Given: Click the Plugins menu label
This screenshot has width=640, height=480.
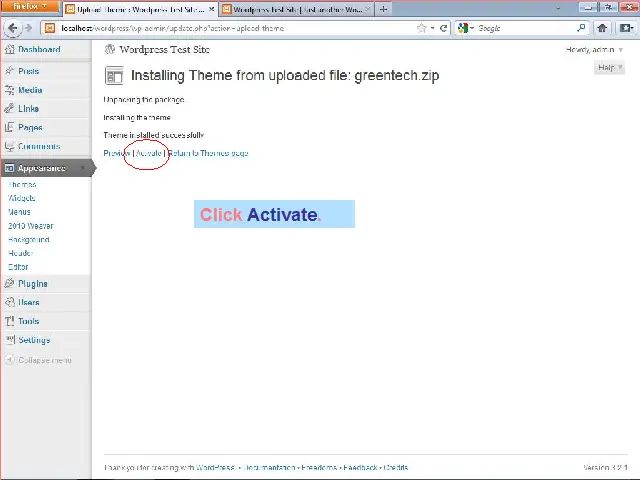Looking at the screenshot, I should coord(33,284).
